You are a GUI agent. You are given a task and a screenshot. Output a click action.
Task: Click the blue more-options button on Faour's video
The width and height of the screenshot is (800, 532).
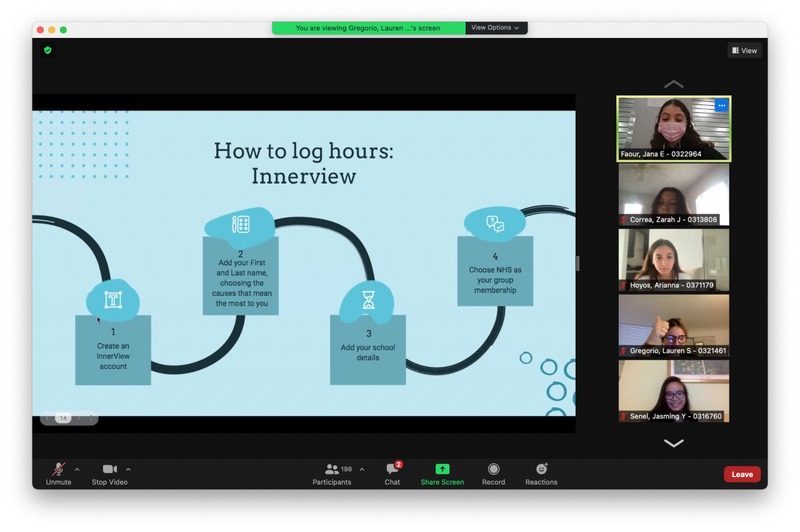click(x=721, y=106)
